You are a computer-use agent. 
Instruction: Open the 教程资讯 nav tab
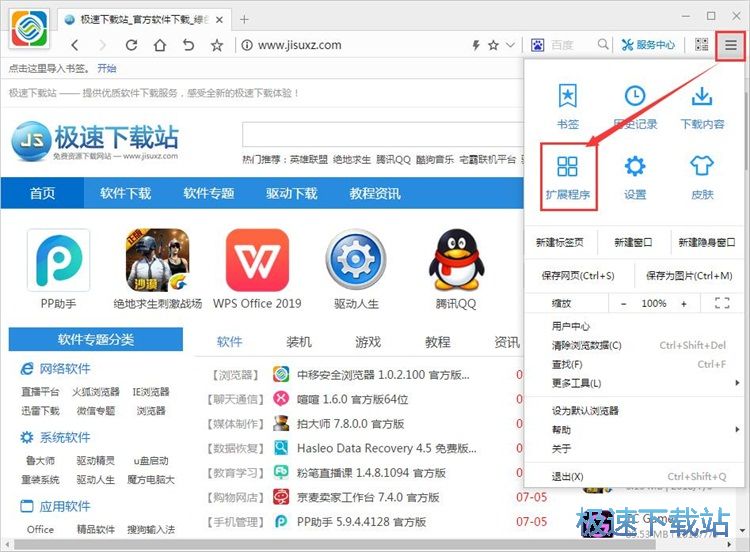pyautogui.click(x=375, y=193)
